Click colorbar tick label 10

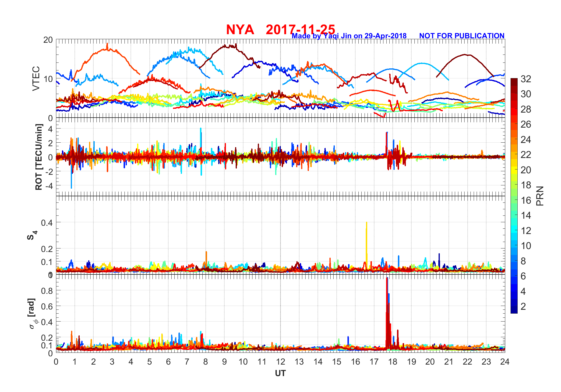pos(526,246)
